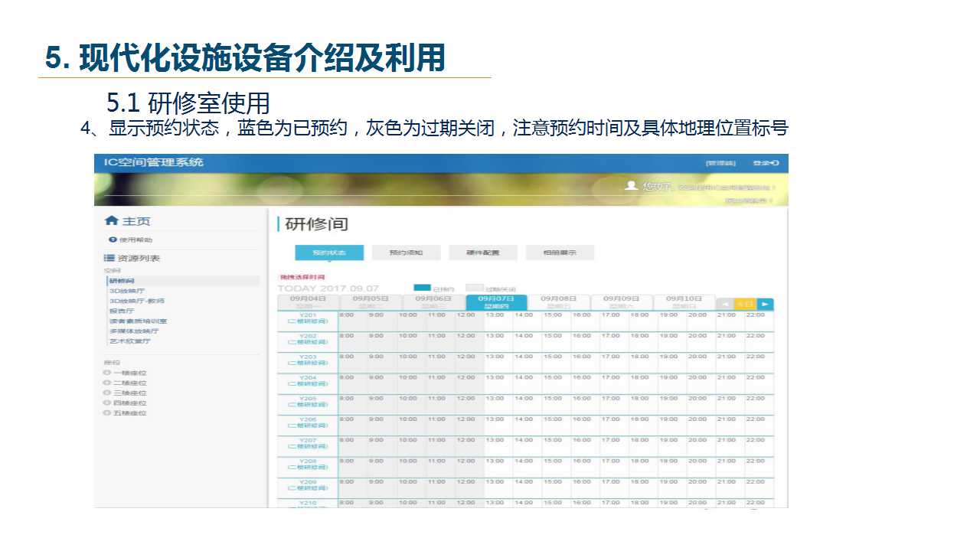This screenshot has width=980, height=551.
Task: Select the 五楼座位 radio option
Action: tap(107, 412)
